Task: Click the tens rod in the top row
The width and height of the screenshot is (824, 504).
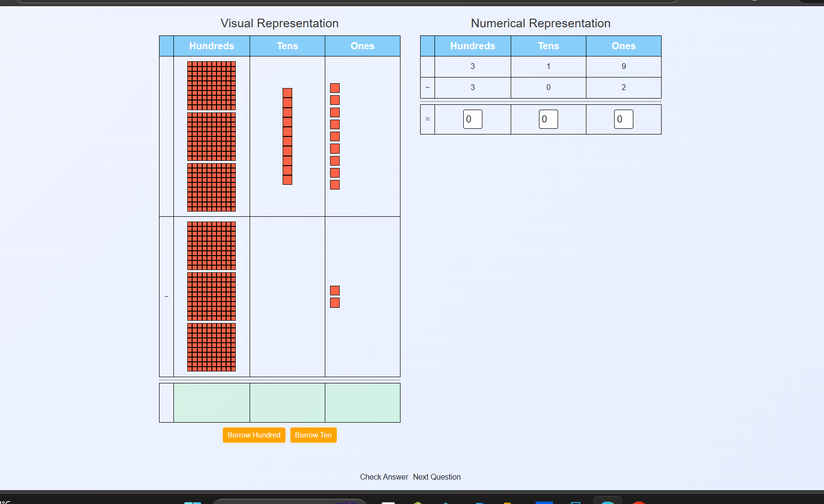Action: pyautogui.click(x=287, y=136)
